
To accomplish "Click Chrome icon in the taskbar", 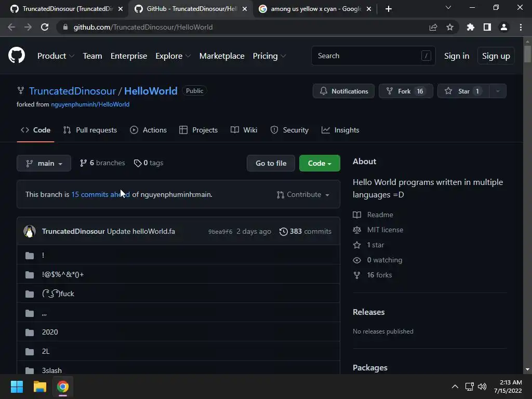I will pos(63,387).
